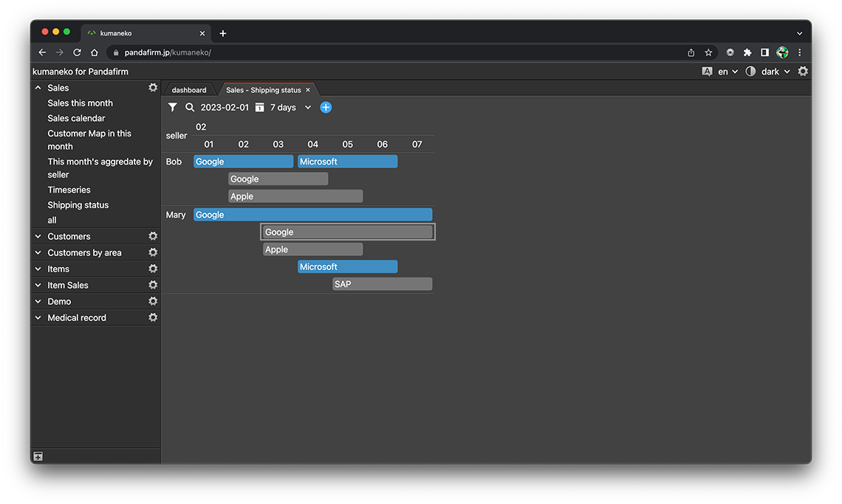Select Mary's highlighted gray Google bar
The height and width of the screenshot is (504, 842).
click(348, 232)
